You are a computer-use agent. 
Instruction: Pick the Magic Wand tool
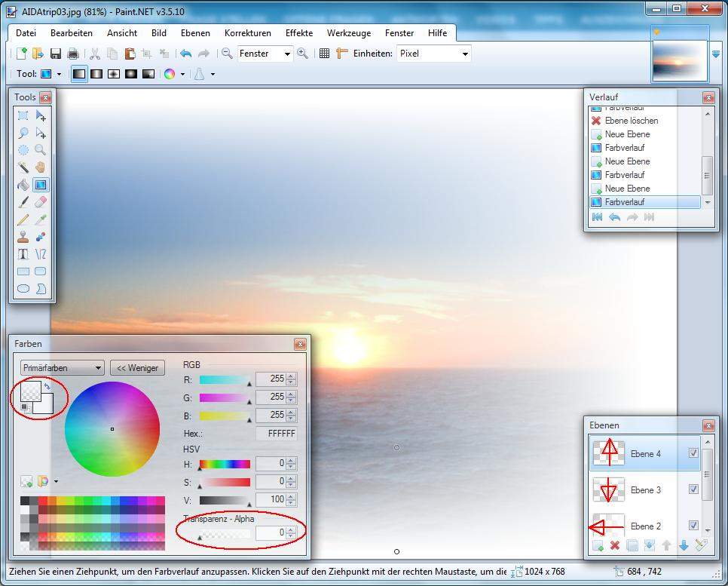pos(23,167)
